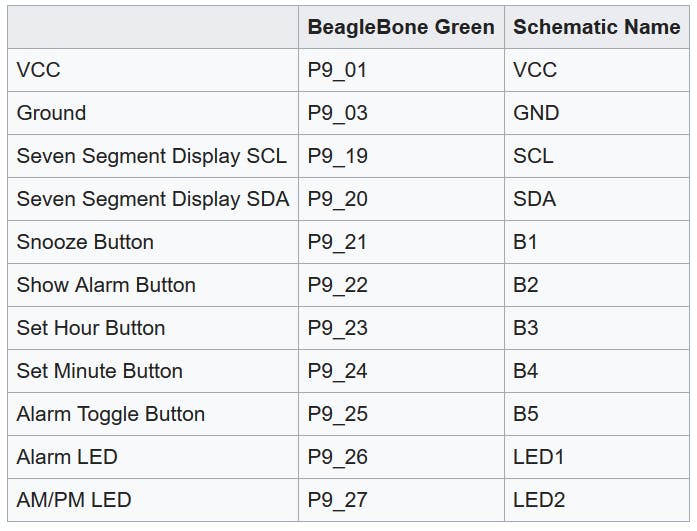Select the Seven Segment Display SCL cell
The height and width of the screenshot is (531, 697).
(152, 156)
